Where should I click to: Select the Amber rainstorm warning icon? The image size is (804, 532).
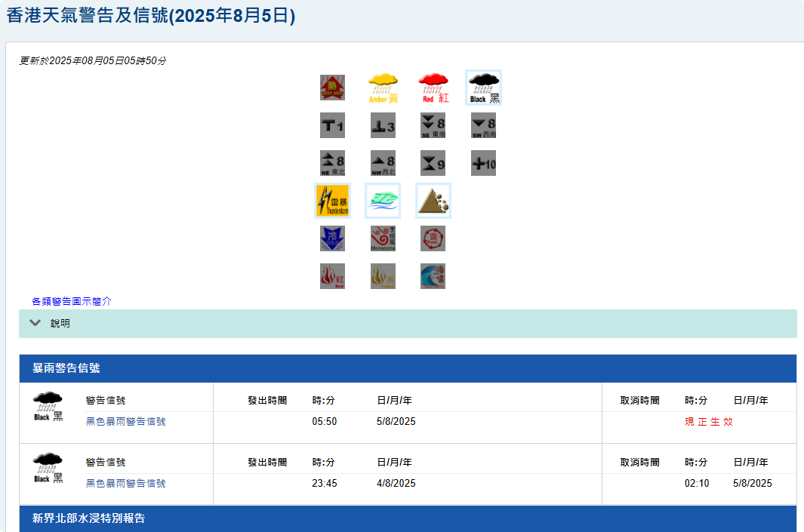(383, 88)
